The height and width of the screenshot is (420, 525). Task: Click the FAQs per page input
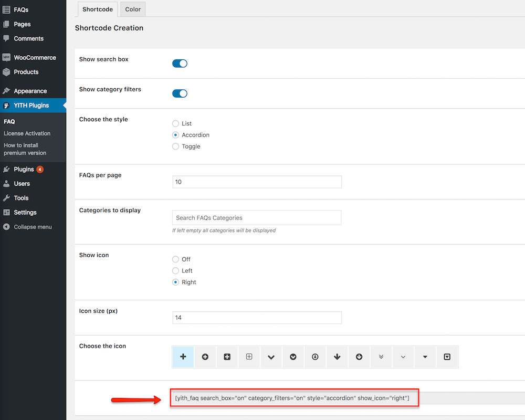pyautogui.click(x=257, y=182)
